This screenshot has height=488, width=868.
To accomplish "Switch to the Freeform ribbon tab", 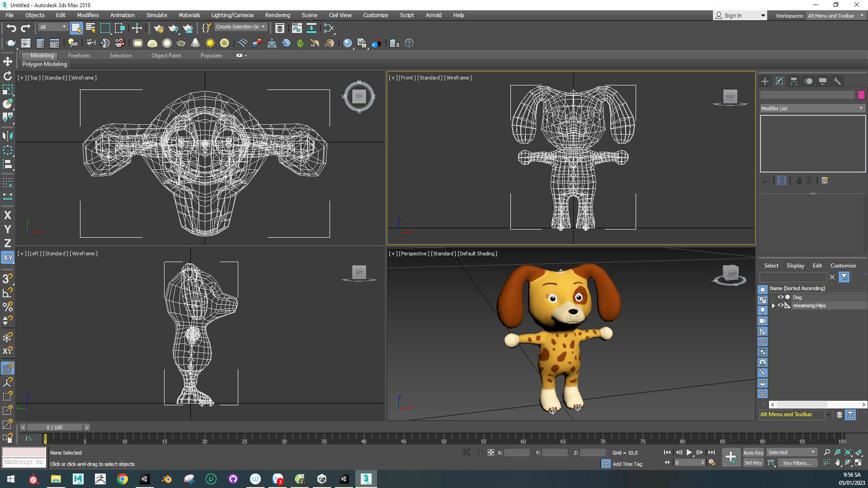I will pos(79,56).
